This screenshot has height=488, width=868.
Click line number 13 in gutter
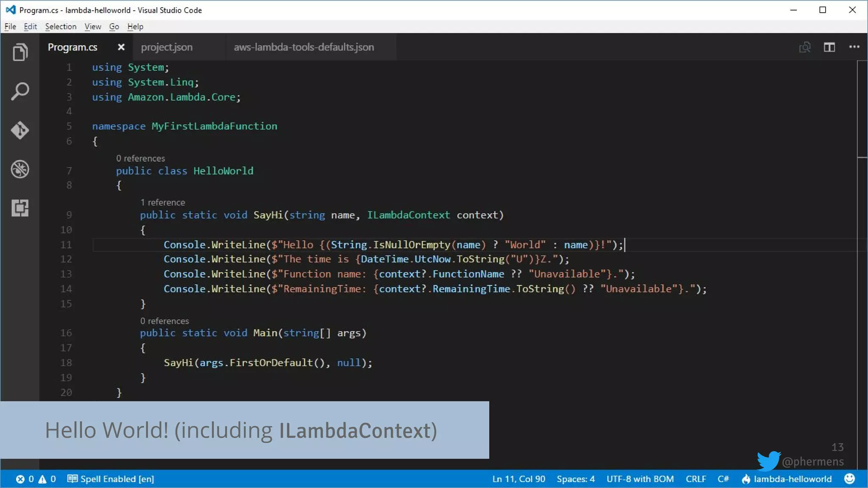66,274
